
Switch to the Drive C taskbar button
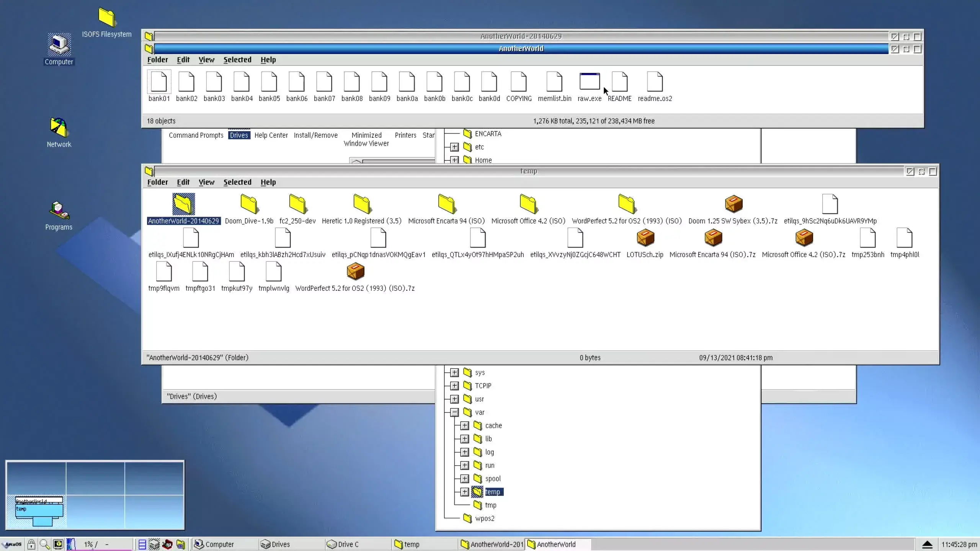(x=348, y=544)
